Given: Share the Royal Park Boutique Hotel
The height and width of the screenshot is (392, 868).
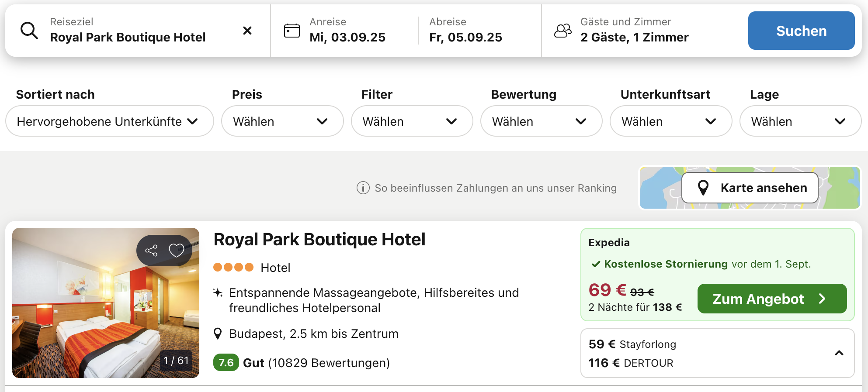Looking at the screenshot, I should (151, 251).
